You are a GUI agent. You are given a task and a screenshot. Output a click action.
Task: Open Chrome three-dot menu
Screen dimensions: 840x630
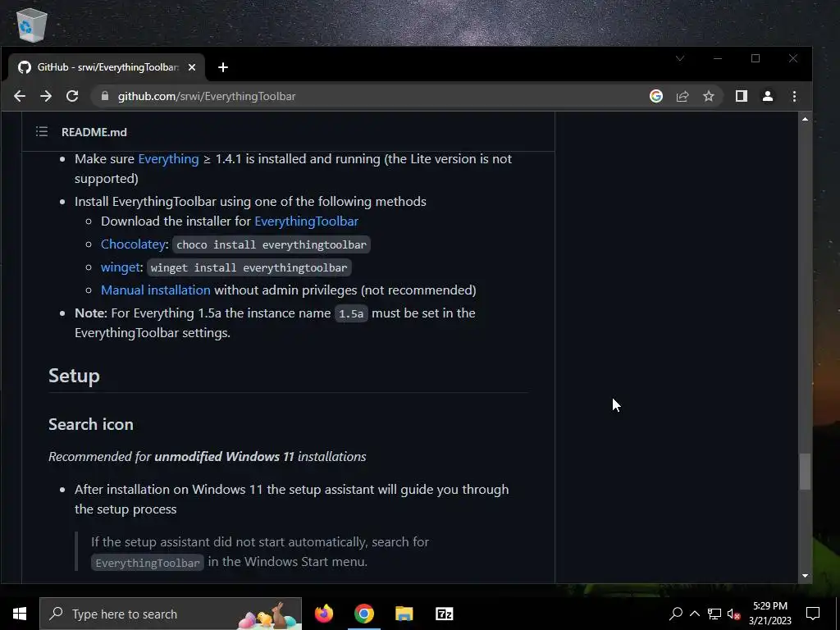point(794,96)
